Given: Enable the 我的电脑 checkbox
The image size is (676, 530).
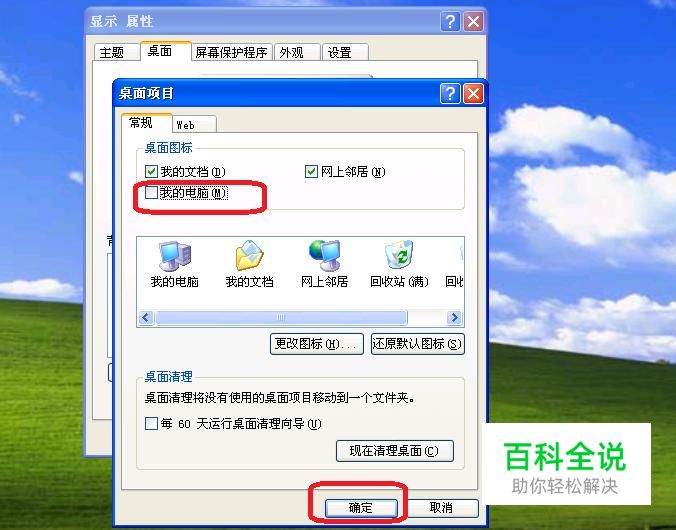Looking at the screenshot, I should (x=151, y=192).
